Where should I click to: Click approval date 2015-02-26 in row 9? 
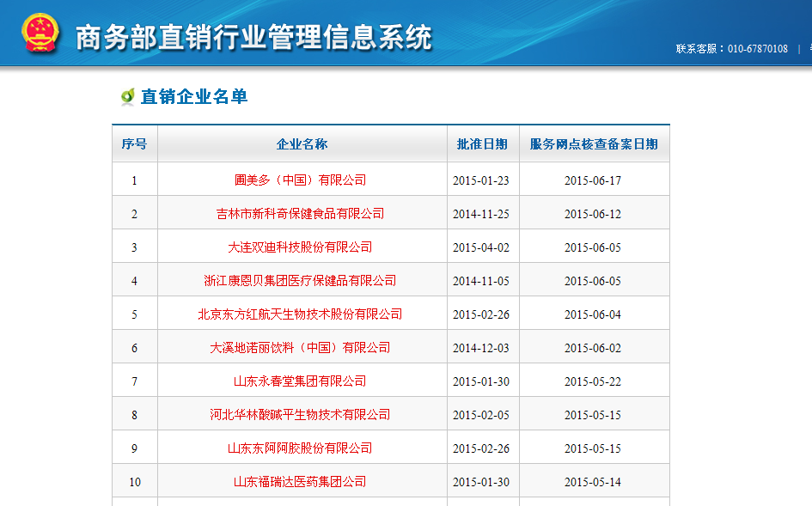481,449
